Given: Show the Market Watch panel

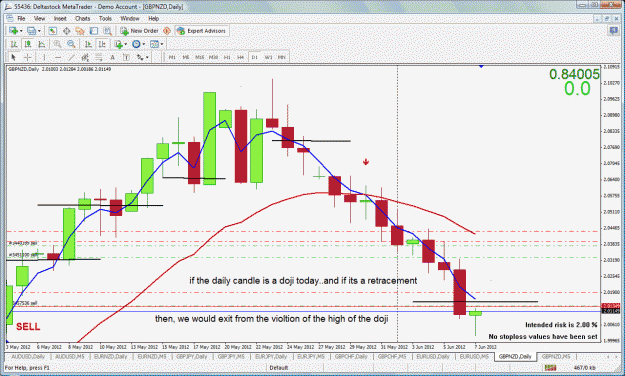Looking at the screenshot, I should coord(53,31).
